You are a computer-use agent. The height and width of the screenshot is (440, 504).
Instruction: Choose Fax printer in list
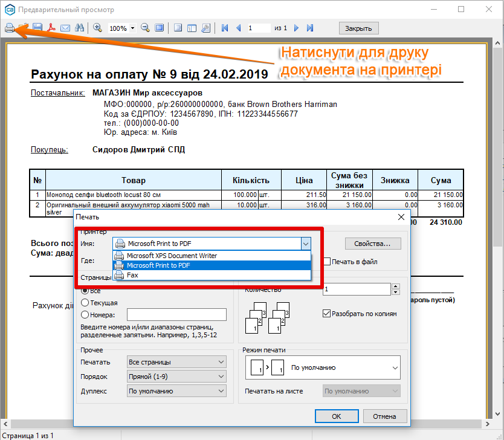tap(212, 275)
